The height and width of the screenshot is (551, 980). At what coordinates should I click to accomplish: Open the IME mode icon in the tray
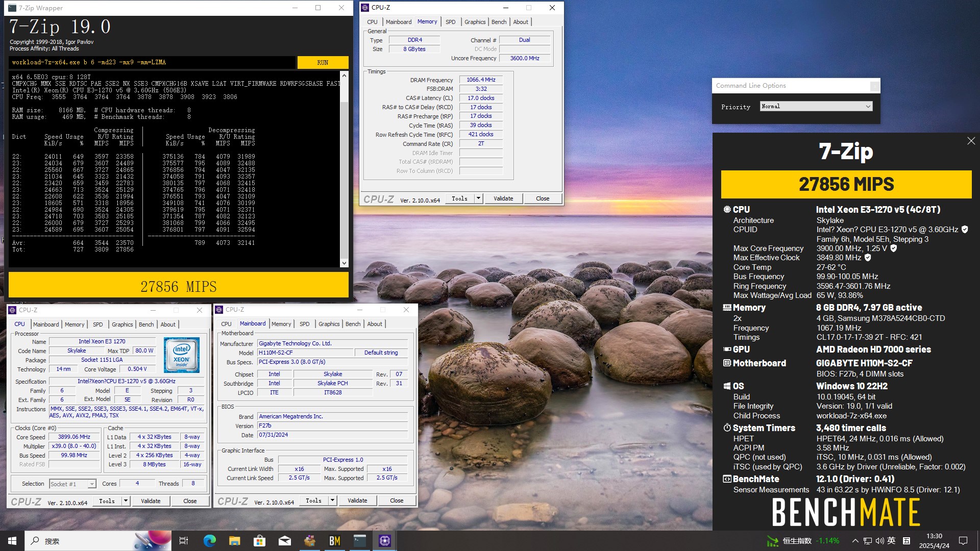point(906,541)
